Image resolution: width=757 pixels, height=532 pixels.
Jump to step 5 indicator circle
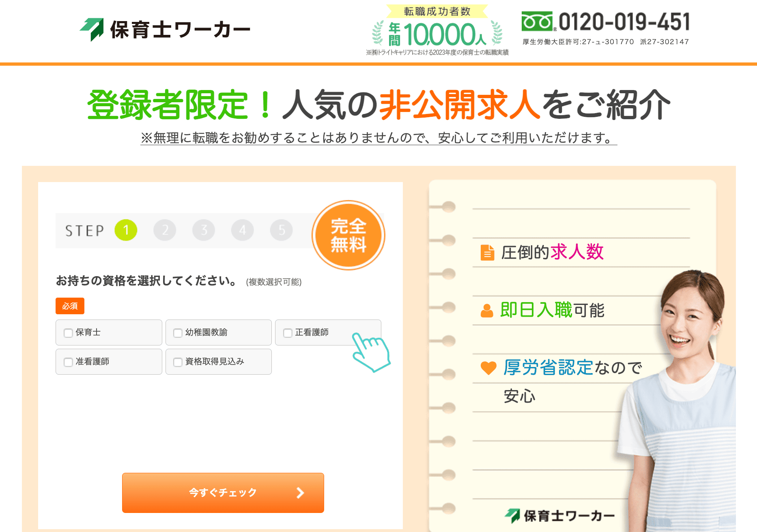pos(282,230)
